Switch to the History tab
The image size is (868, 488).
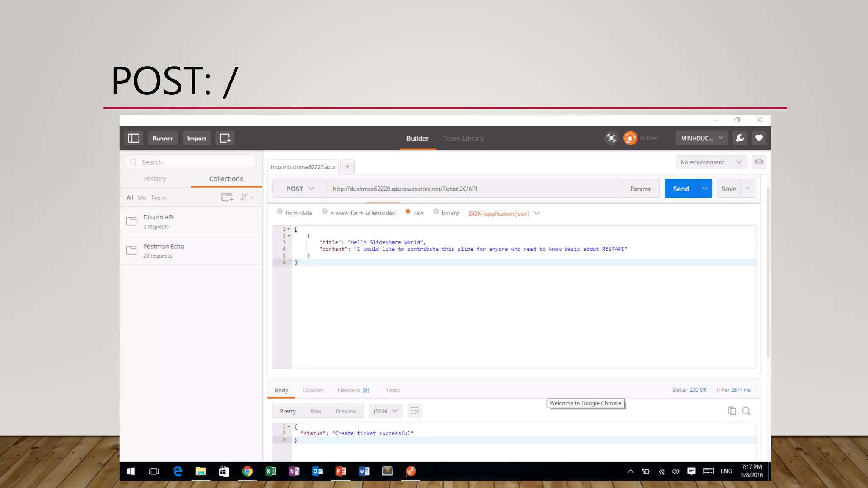pyautogui.click(x=155, y=179)
